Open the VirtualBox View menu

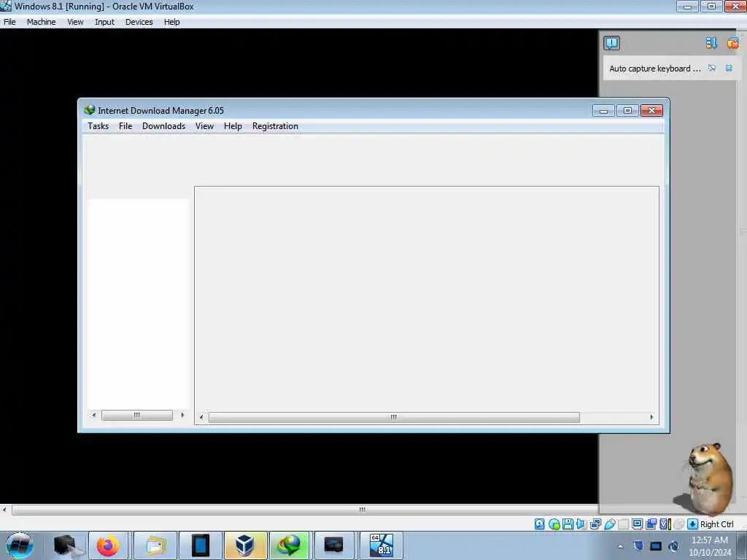(x=75, y=22)
